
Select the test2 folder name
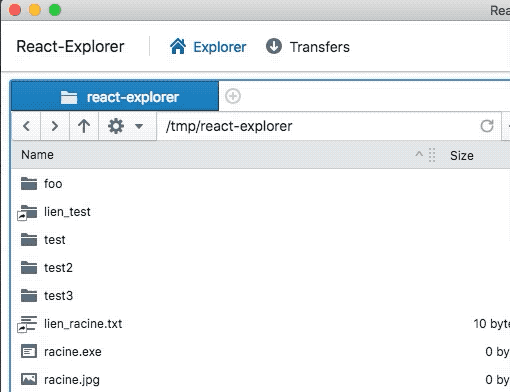[x=58, y=268]
